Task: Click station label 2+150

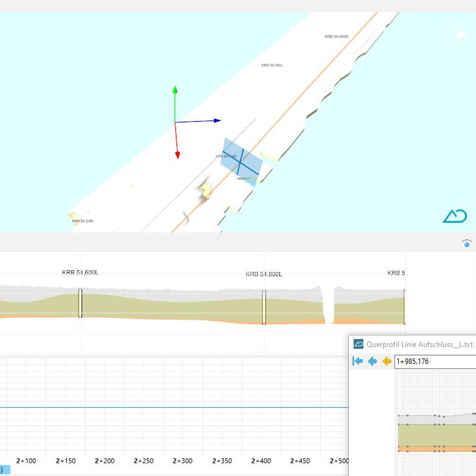Action: click(66, 461)
